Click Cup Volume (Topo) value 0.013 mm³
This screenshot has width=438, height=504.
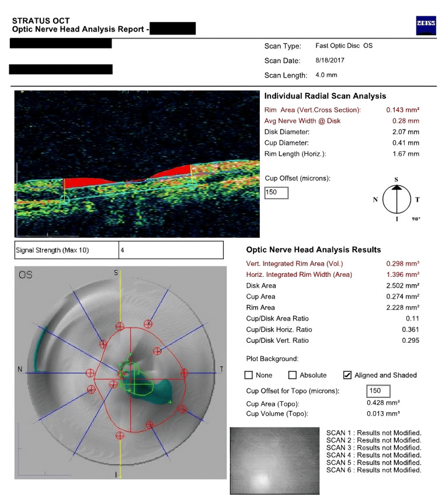pyautogui.click(x=383, y=413)
